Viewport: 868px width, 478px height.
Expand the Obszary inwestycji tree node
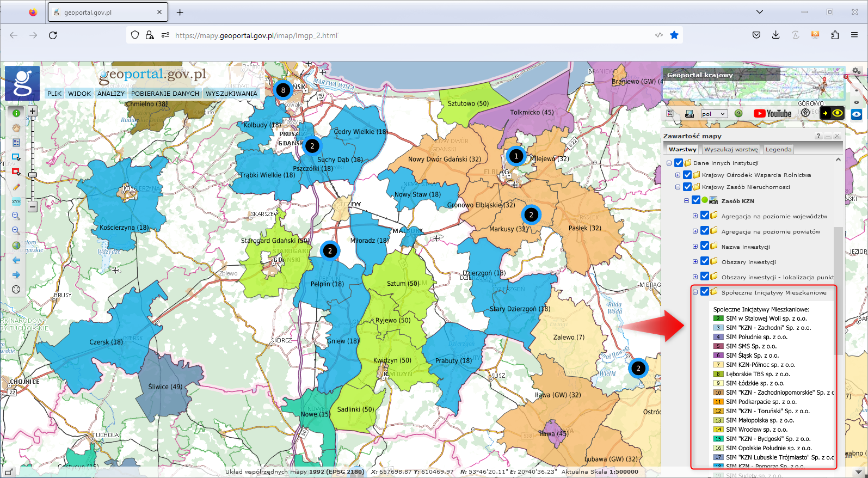pos(695,262)
